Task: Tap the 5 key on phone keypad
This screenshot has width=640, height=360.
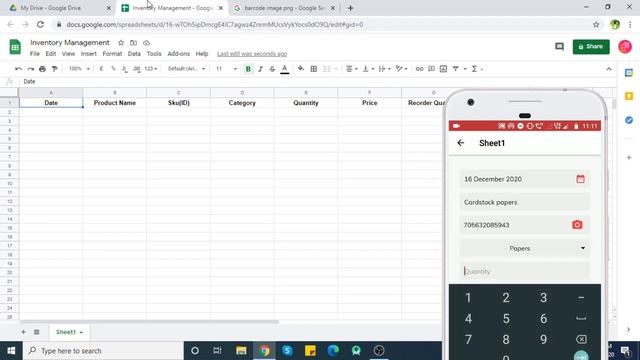Action: tap(506, 319)
